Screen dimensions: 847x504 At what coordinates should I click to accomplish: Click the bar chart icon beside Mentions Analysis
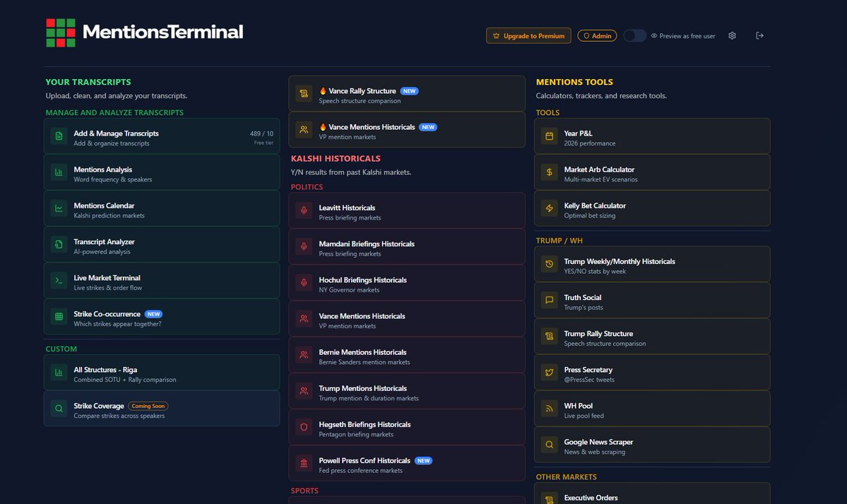tap(59, 172)
